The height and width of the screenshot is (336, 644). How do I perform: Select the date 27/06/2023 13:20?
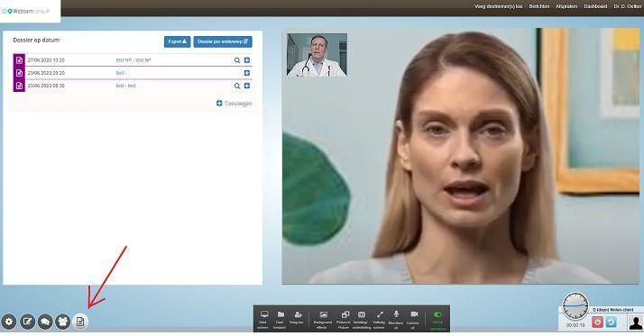tap(46, 60)
